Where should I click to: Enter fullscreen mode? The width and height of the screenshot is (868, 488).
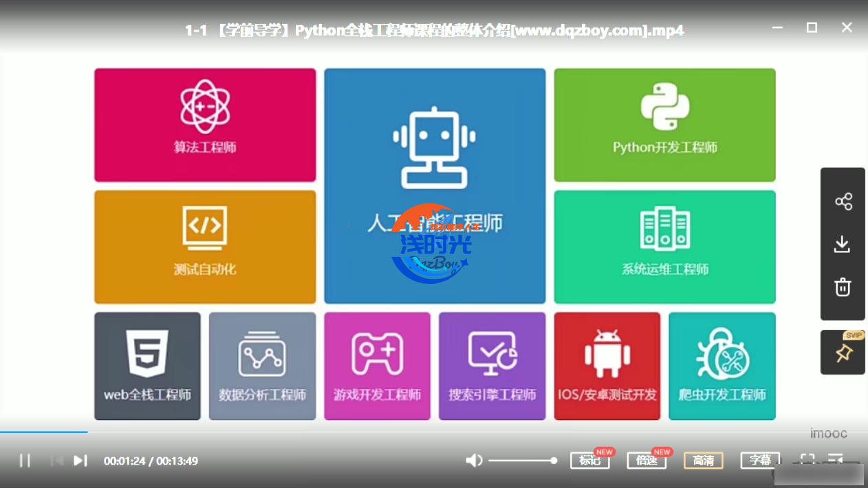[x=807, y=460]
